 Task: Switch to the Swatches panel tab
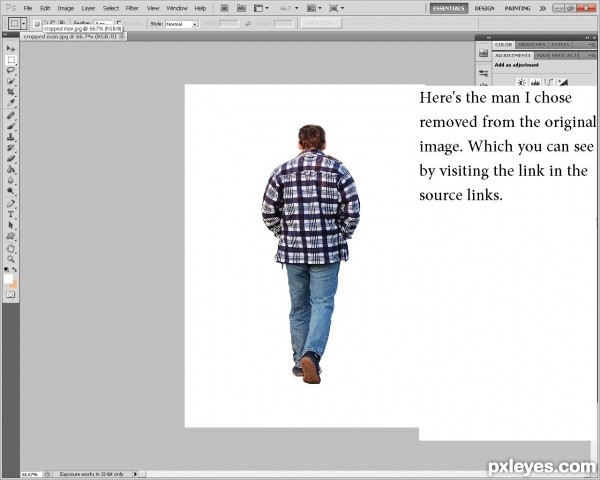531,45
